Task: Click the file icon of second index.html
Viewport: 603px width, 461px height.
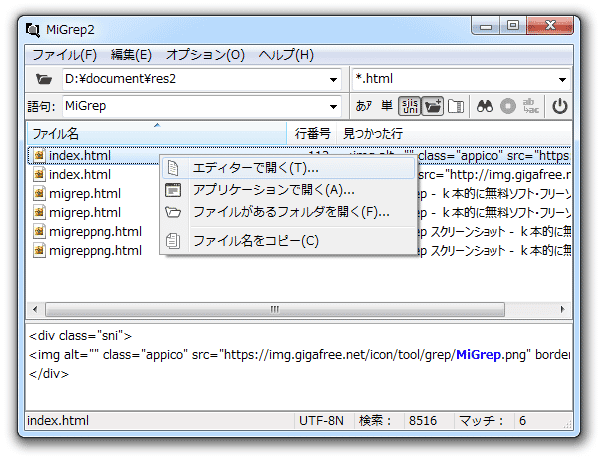Action: point(39,174)
